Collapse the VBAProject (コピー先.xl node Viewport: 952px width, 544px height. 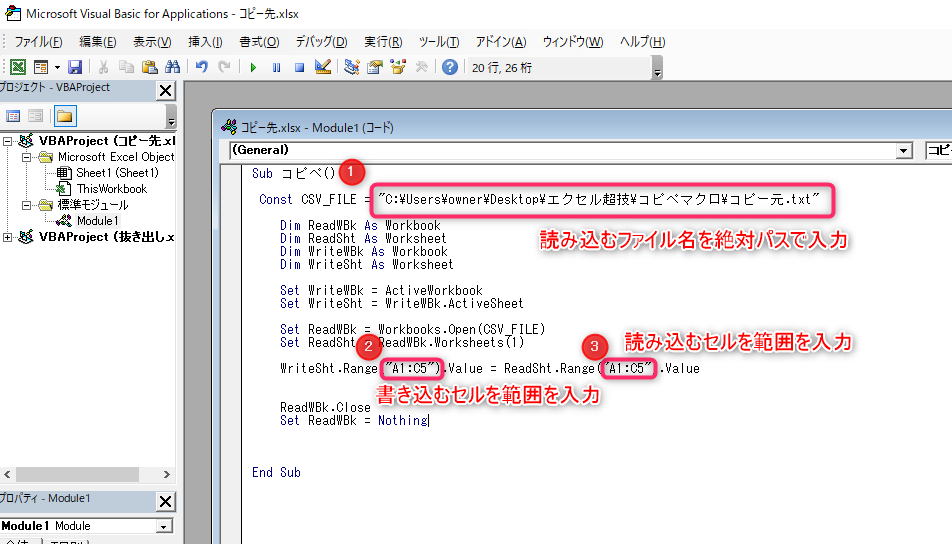coord(8,141)
